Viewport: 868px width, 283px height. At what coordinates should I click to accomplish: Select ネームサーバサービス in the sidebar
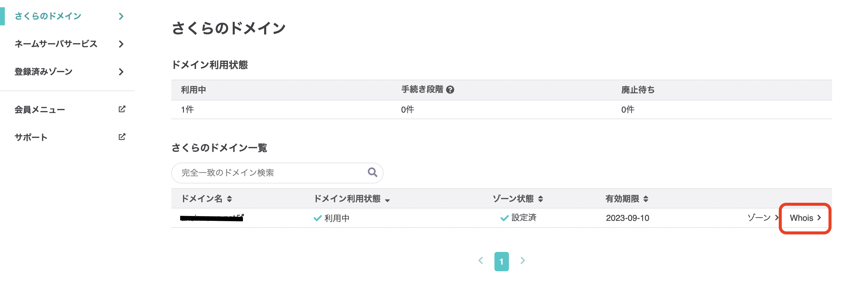point(55,44)
